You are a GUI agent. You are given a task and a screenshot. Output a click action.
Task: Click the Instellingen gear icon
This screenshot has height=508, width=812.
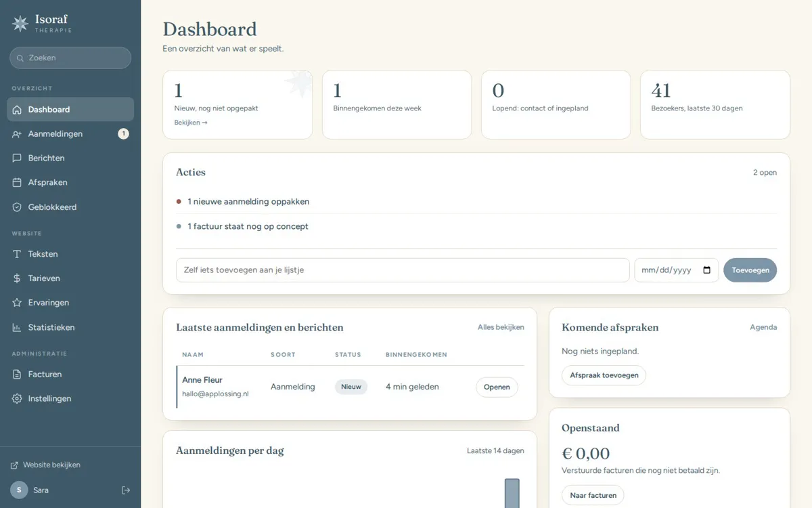point(17,398)
